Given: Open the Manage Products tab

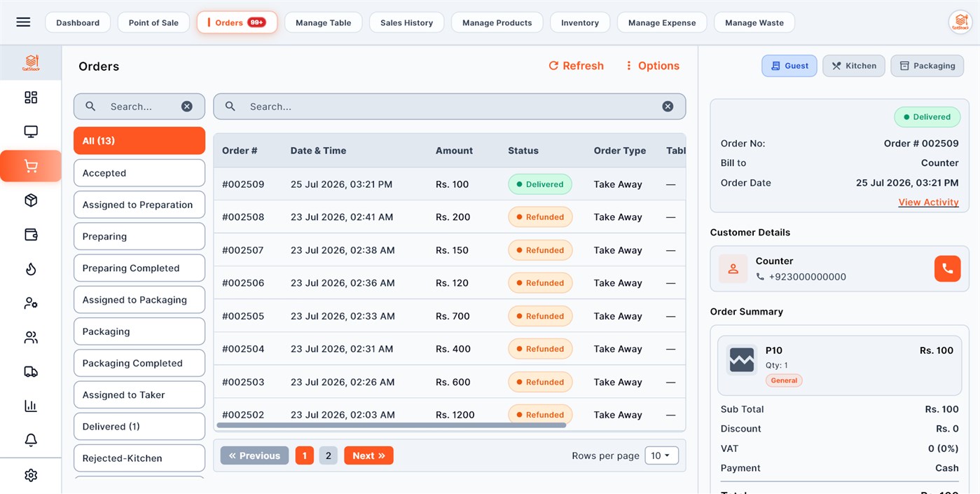Looking at the screenshot, I should coord(497,22).
